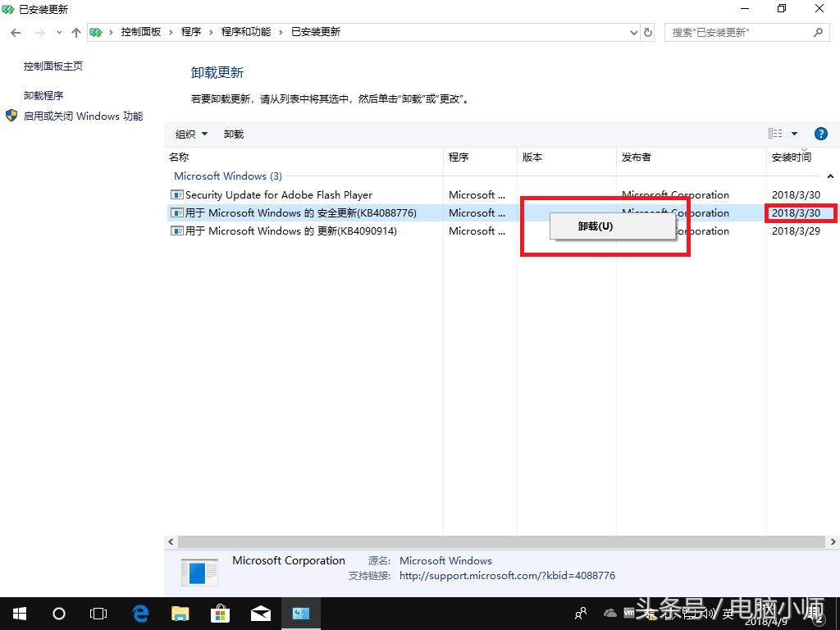Select 卸载(U) in the context menu
Screen dimensions: 840x630
click(593, 226)
